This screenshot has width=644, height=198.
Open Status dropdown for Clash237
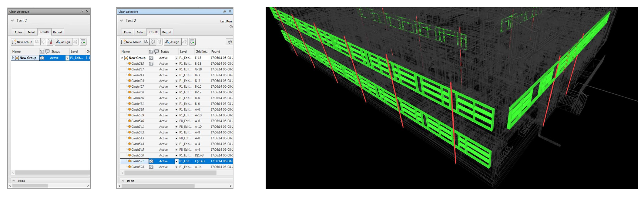[176, 70]
